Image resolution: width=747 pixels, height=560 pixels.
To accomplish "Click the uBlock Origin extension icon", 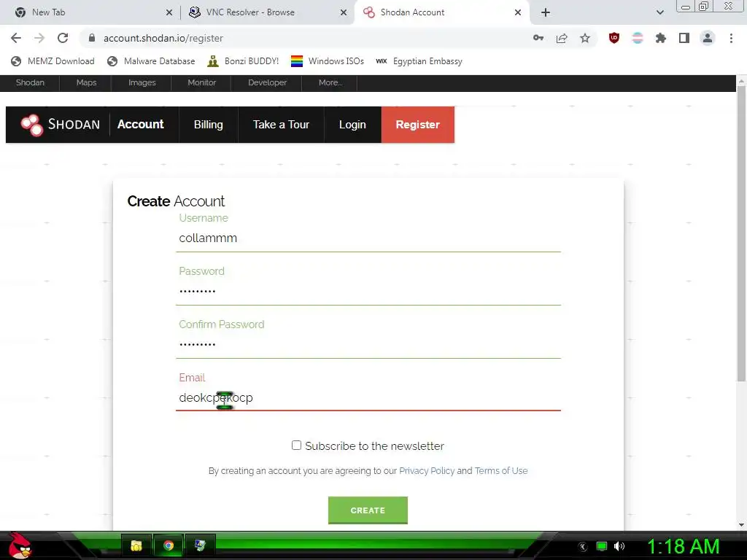I will [x=614, y=38].
